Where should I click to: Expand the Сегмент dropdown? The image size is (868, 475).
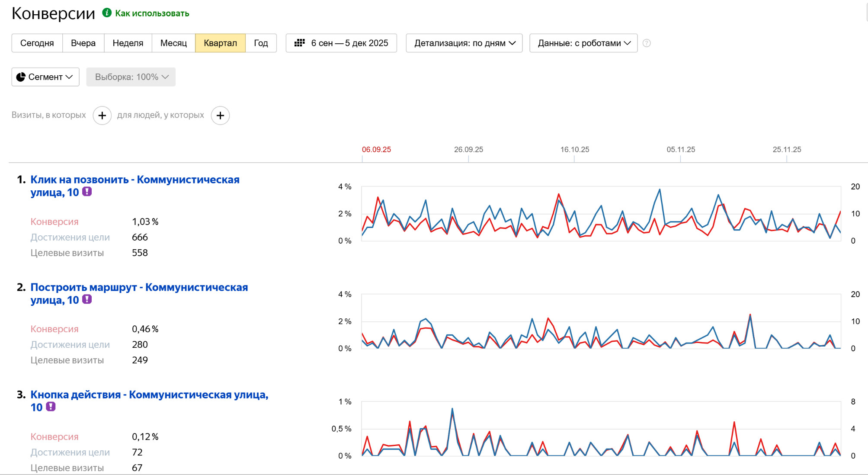[x=45, y=77]
